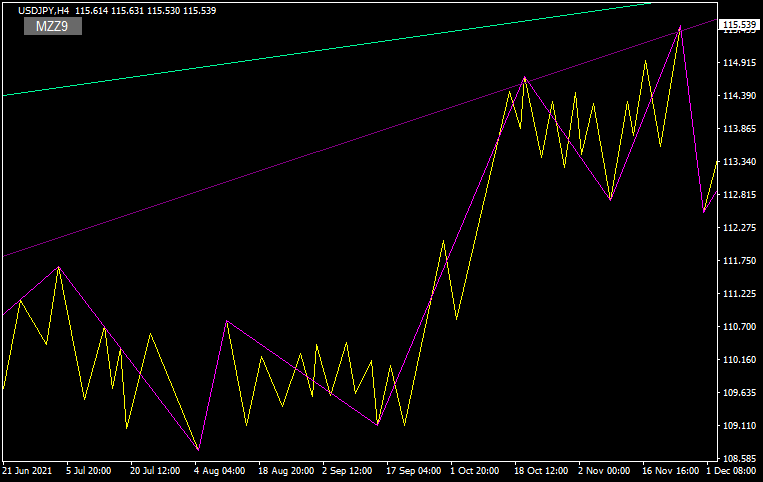Image resolution: width=763 pixels, height=482 pixels.
Task: Select the current price tag 115.539
Action: pos(740,24)
